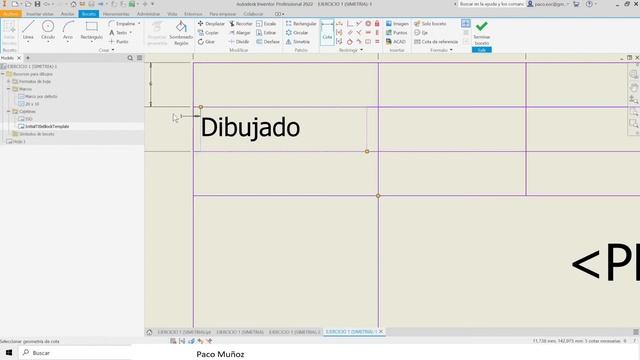This screenshot has width=640, height=360.
Task: Select the Arco sketch tool
Action: coord(68,31)
